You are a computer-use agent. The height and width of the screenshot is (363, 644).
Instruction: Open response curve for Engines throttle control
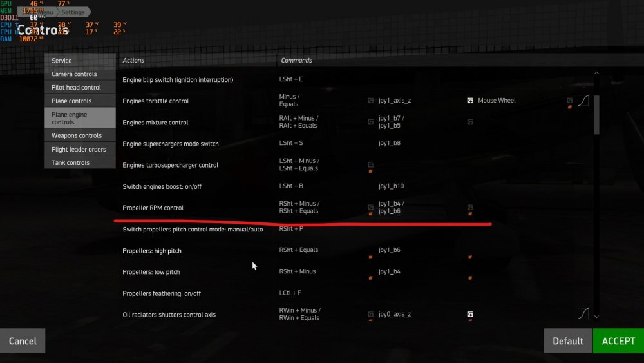point(583,101)
